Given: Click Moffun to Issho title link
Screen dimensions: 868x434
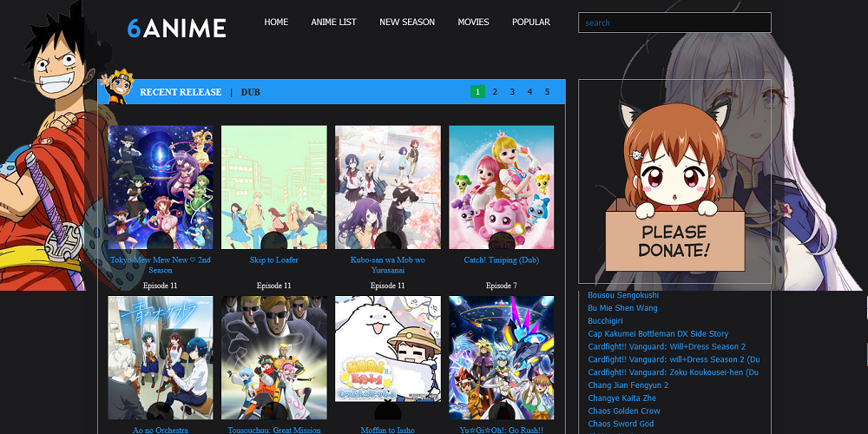Looking at the screenshot, I should [x=387, y=431].
